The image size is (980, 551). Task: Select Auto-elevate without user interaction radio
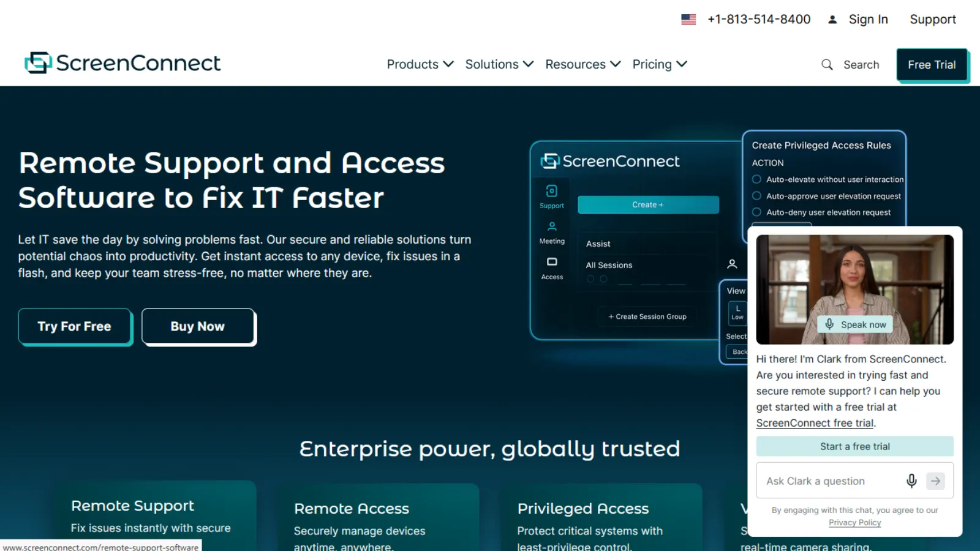[x=756, y=179]
